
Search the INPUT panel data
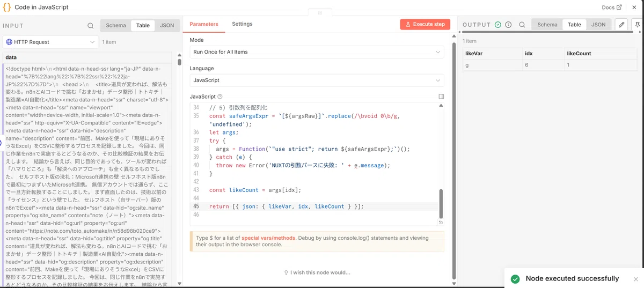pyautogui.click(x=91, y=25)
